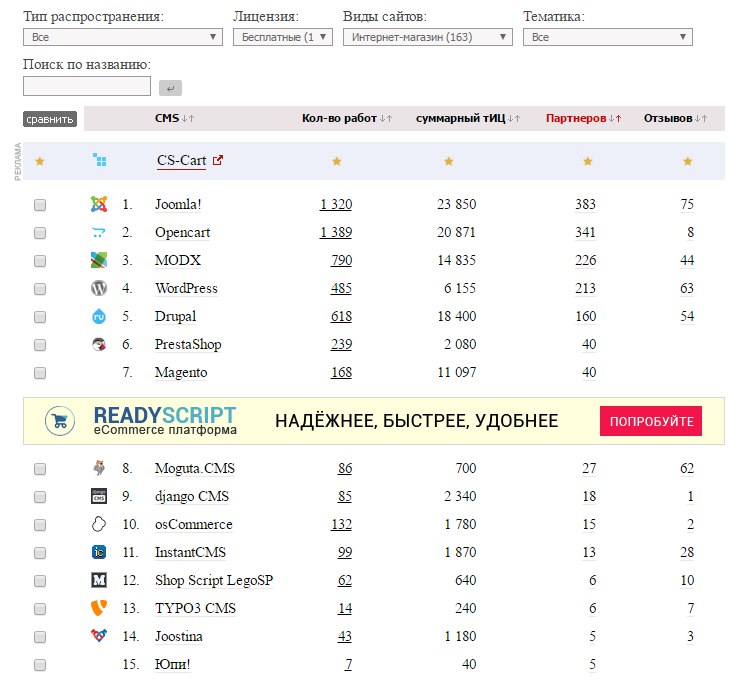Click the osCommerce logo icon
This screenshot has width=729, height=683.
(x=99, y=524)
